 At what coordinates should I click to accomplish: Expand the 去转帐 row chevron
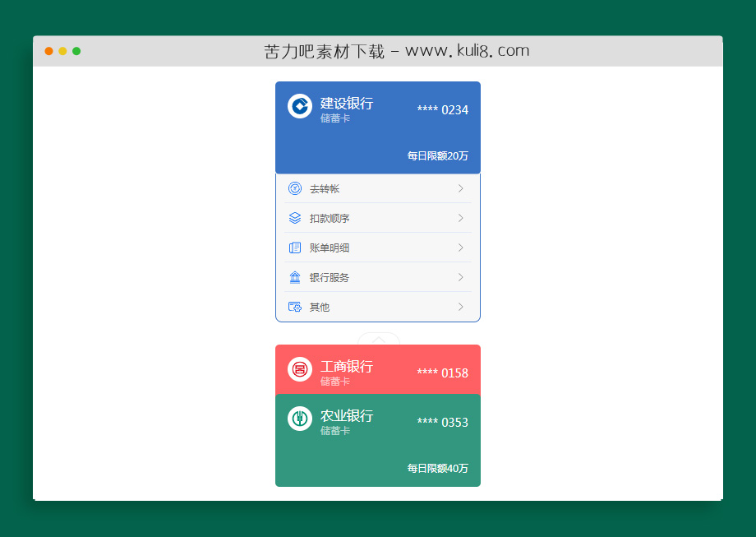pos(462,188)
